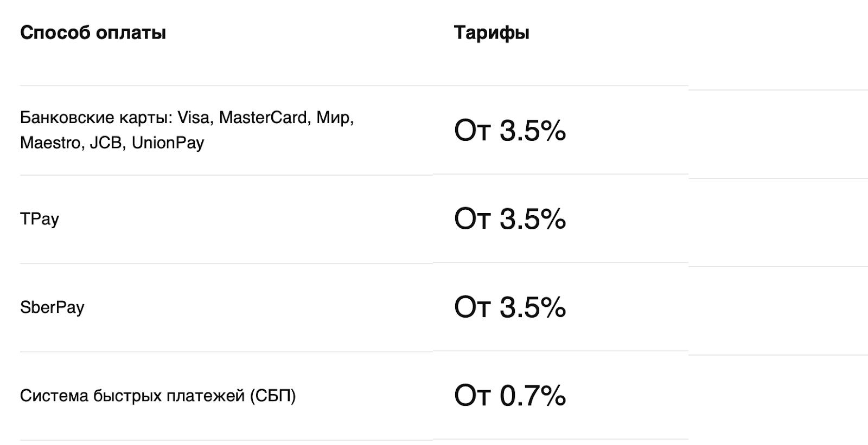Click the word 'Visa'

coord(194,118)
